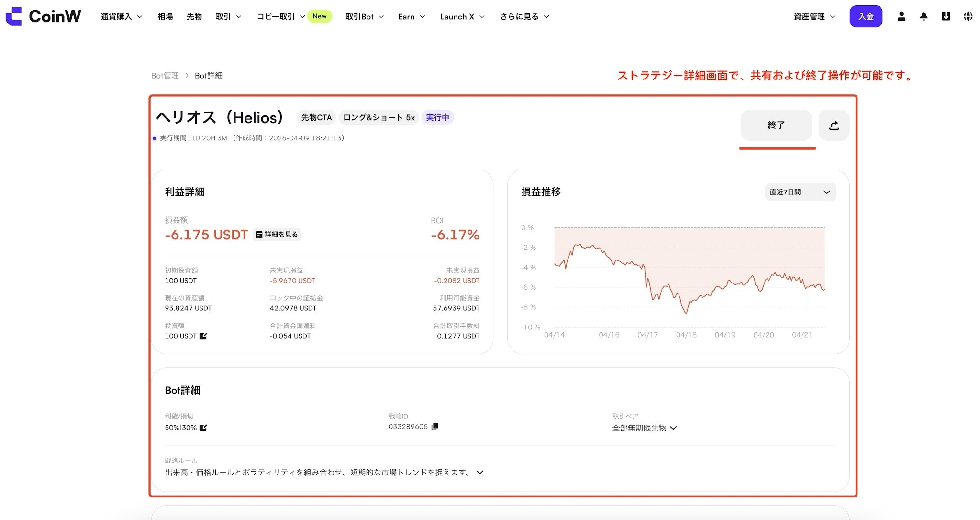Expand the さらに見る menu
This screenshot has width=980, height=520.
click(524, 17)
